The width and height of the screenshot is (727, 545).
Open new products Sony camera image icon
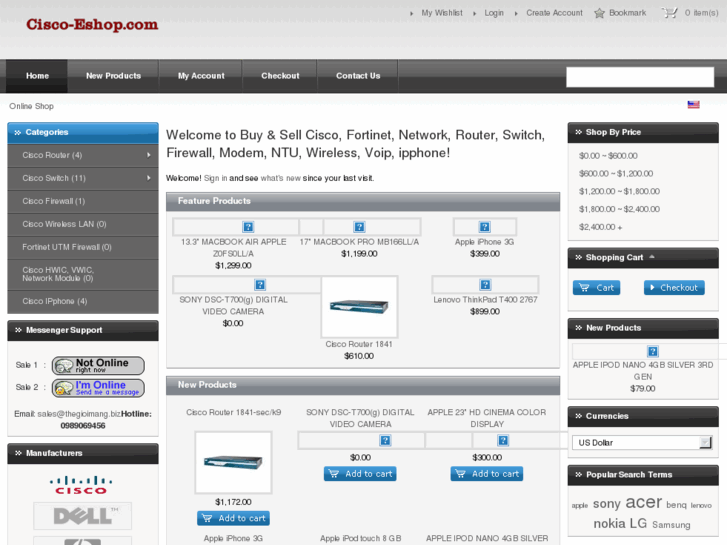click(x=385, y=440)
